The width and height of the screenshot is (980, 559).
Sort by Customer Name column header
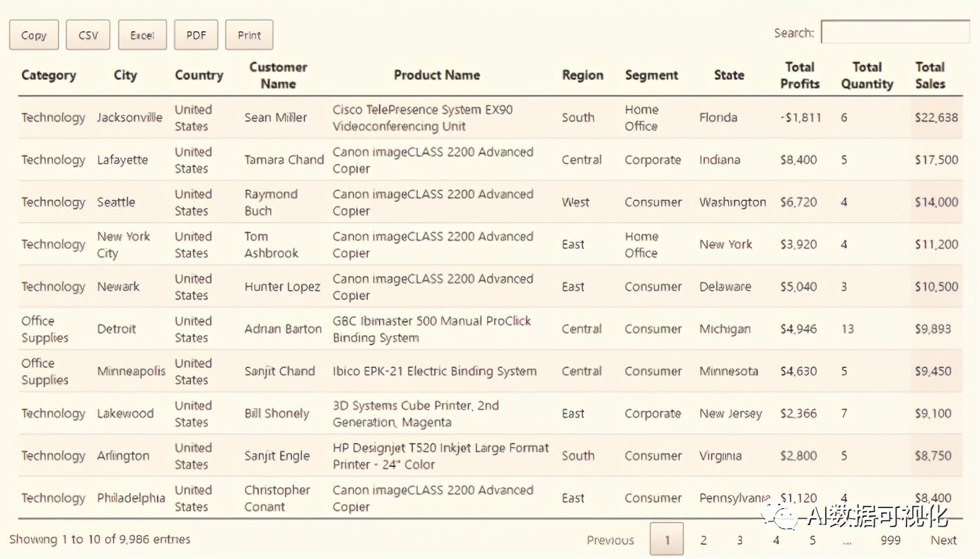[x=278, y=76]
